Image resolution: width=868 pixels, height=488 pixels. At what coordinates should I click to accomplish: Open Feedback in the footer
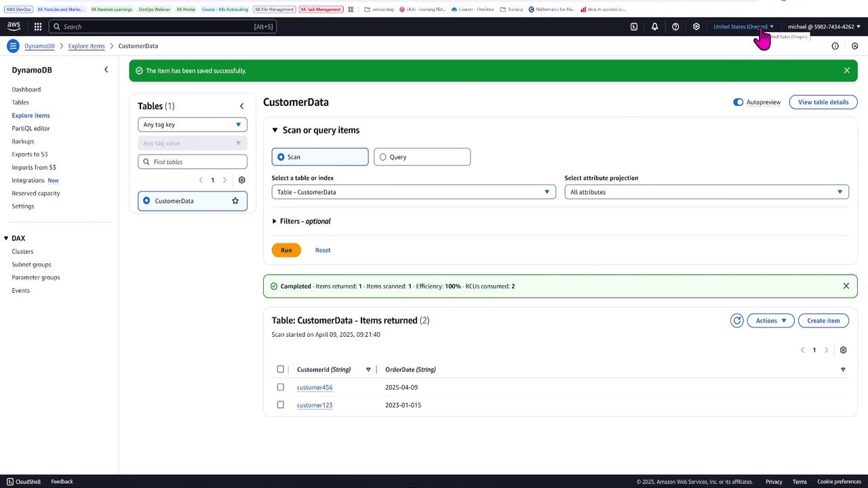pyautogui.click(x=62, y=481)
